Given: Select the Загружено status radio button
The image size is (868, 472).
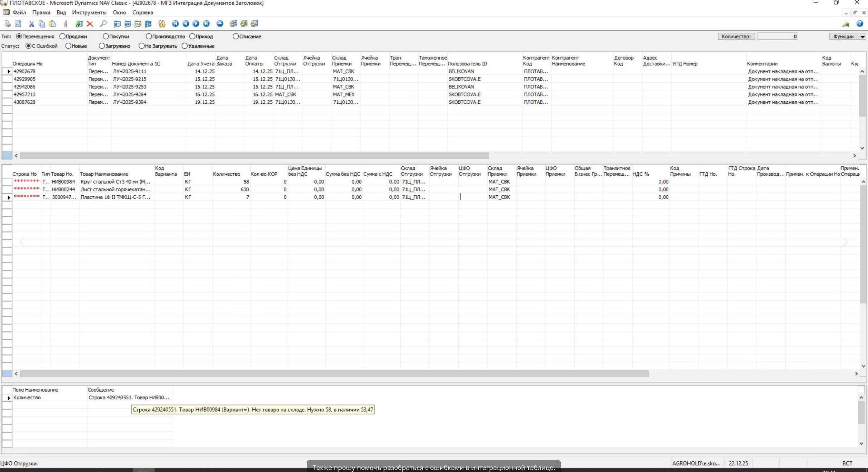Looking at the screenshot, I should coord(102,46).
